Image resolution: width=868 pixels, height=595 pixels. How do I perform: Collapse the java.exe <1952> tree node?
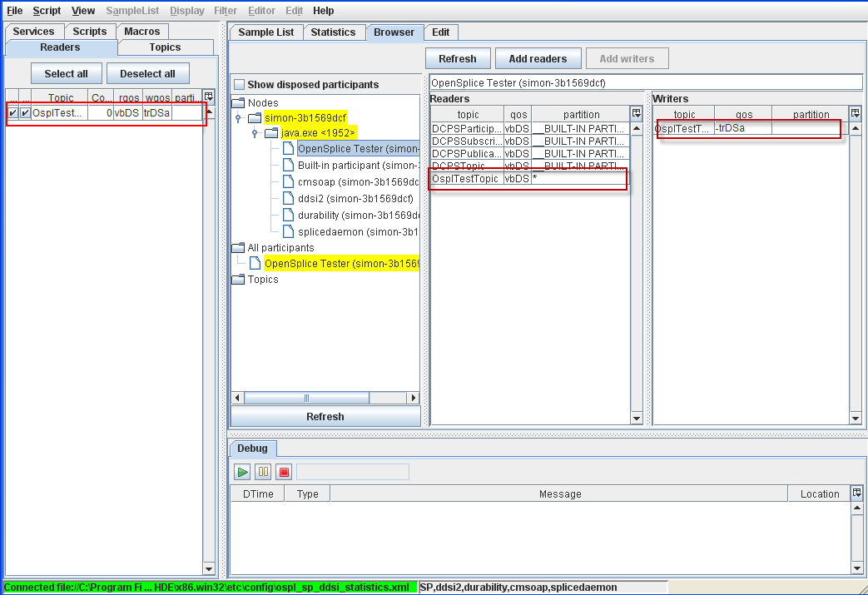pyautogui.click(x=255, y=133)
